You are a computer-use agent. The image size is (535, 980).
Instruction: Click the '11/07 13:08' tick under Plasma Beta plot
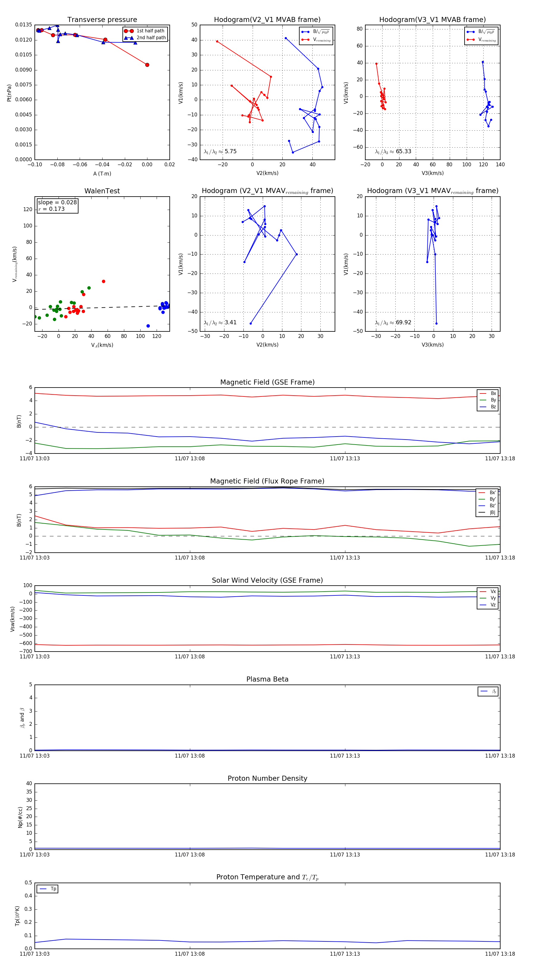(x=190, y=756)
